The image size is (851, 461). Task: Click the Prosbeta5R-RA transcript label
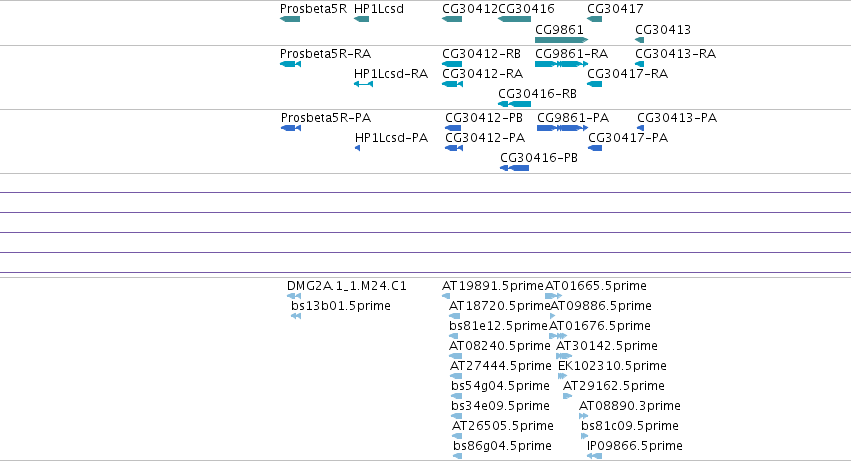tap(325, 54)
